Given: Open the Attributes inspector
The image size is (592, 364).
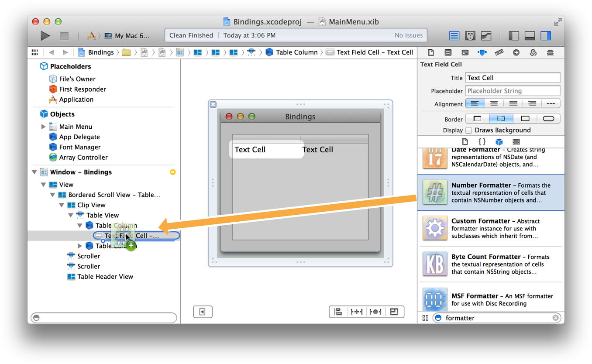Looking at the screenshot, I should coord(482,52).
